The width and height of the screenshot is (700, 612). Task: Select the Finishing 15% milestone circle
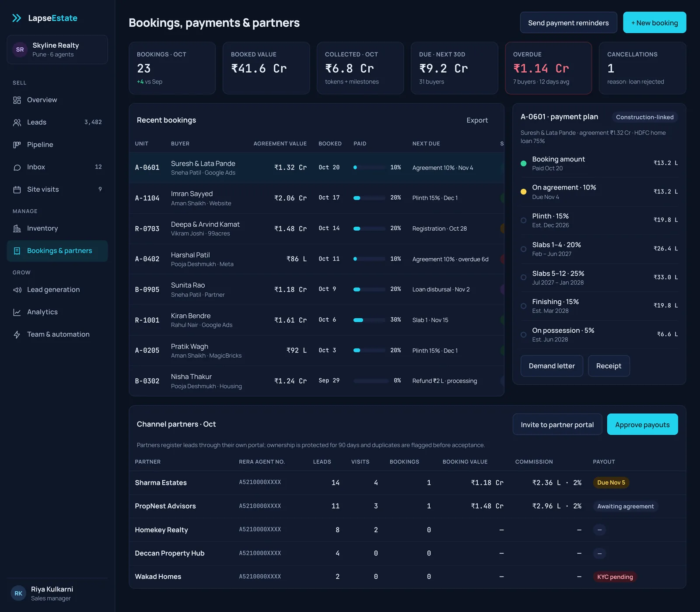523,306
